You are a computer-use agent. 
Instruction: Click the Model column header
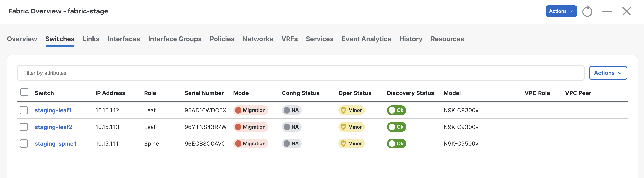pos(452,93)
